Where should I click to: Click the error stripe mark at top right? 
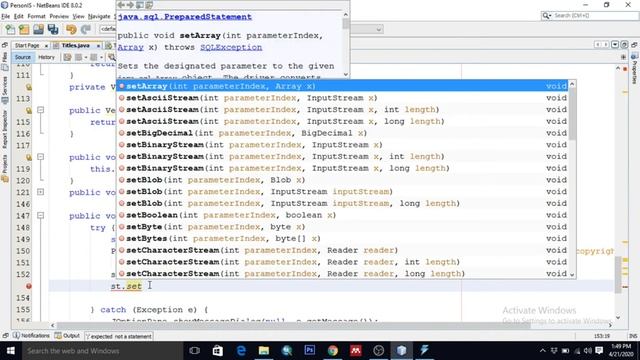(x=625, y=69)
